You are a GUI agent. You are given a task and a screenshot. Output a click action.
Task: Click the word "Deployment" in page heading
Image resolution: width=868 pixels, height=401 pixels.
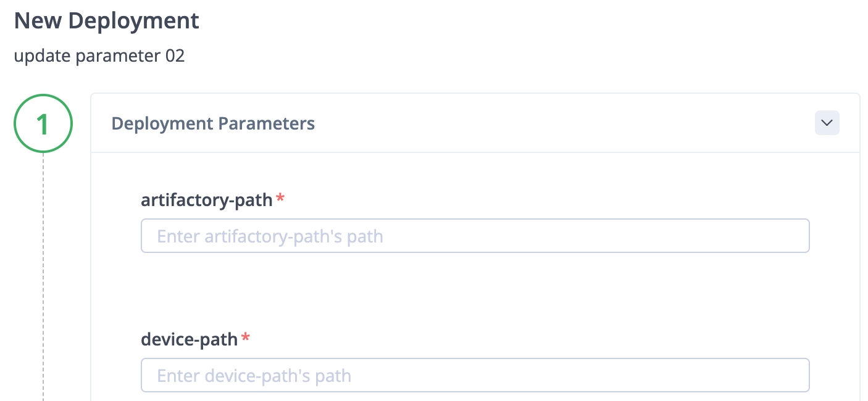pyautogui.click(x=133, y=21)
